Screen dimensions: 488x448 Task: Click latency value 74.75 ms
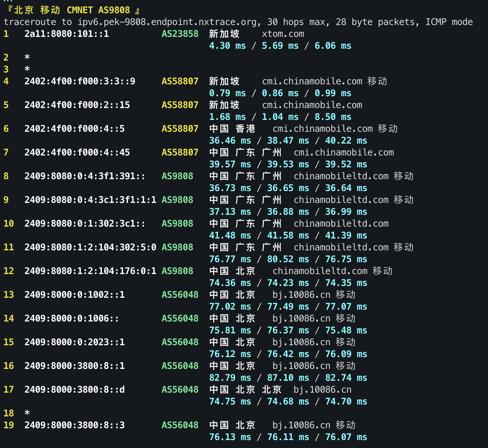230,402
